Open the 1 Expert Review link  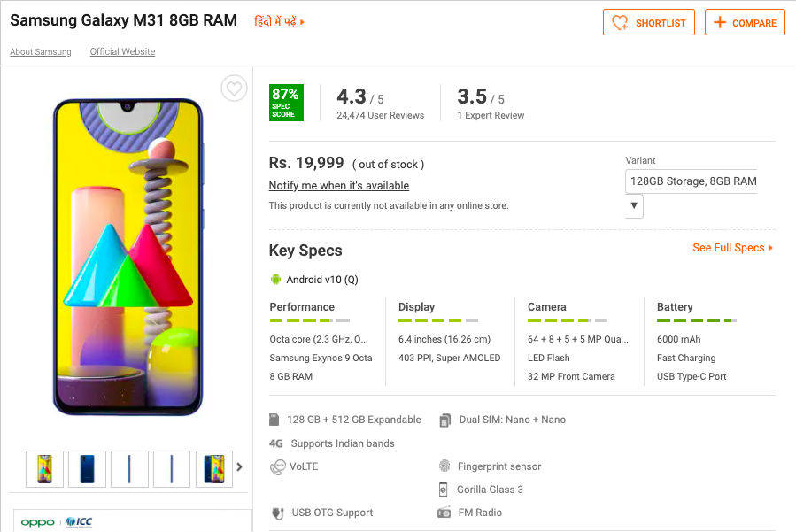click(x=491, y=116)
